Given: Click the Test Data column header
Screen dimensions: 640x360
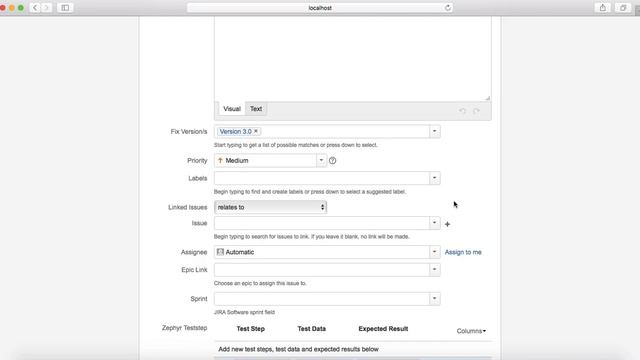Looking at the screenshot, I should pos(311,329).
